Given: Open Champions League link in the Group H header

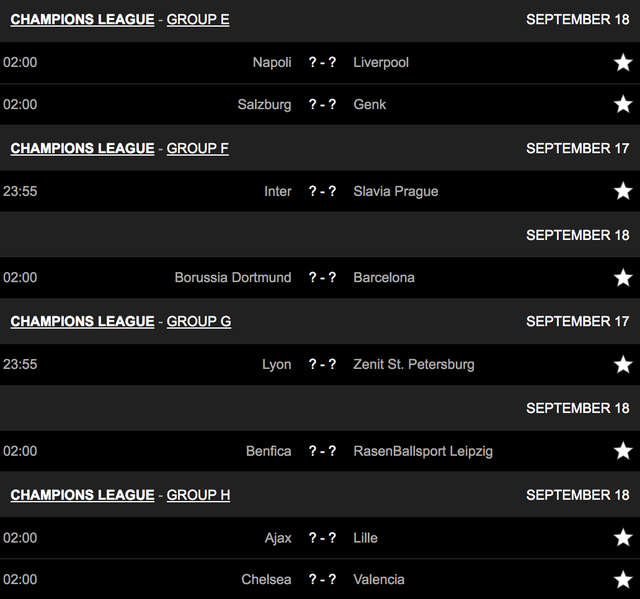Looking at the screenshot, I should pyautogui.click(x=82, y=495).
